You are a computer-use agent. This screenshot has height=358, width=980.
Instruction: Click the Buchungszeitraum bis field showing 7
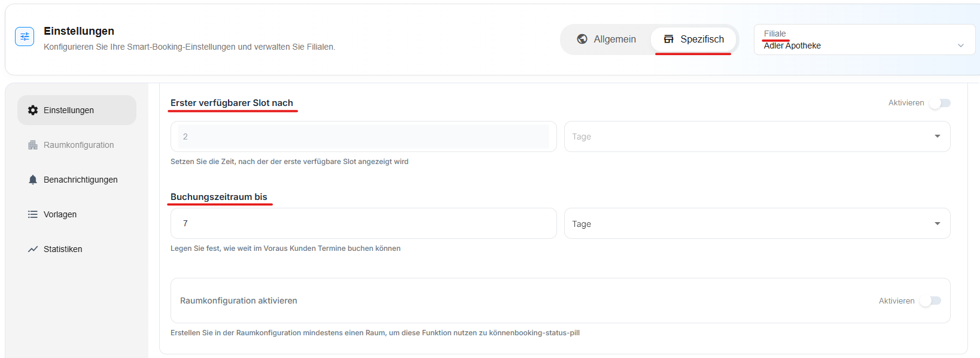(364, 223)
